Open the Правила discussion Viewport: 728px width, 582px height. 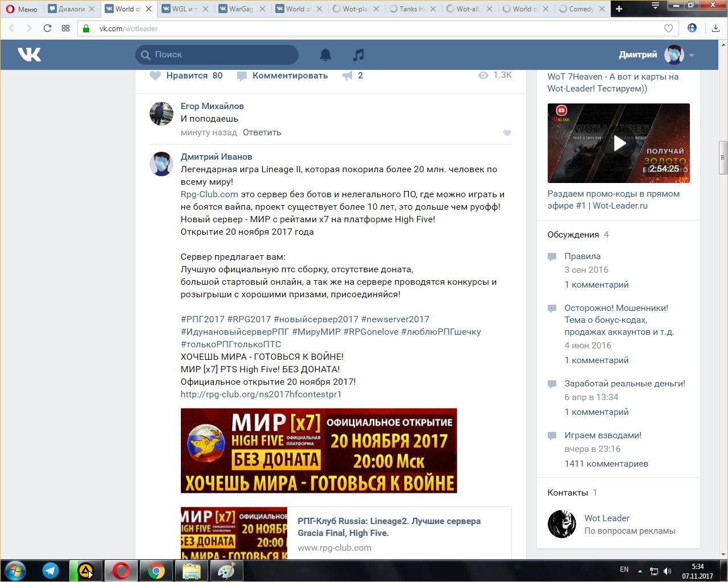coord(582,256)
